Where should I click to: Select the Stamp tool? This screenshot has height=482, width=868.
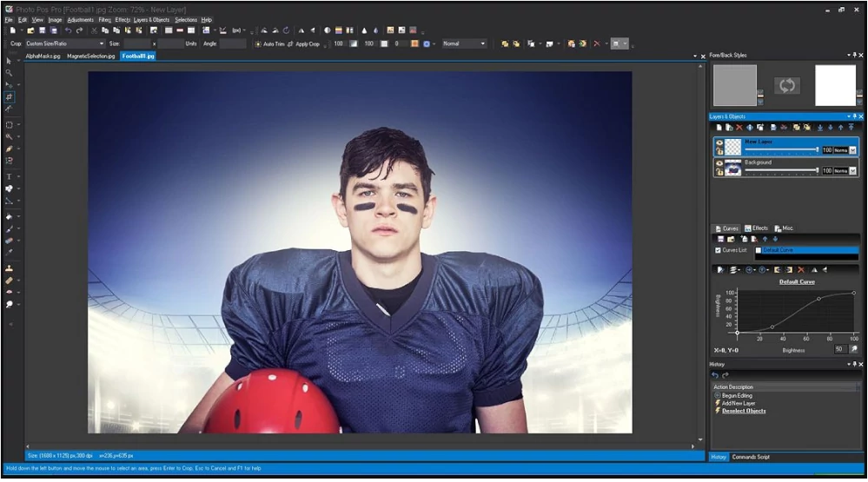click(9, 268)
